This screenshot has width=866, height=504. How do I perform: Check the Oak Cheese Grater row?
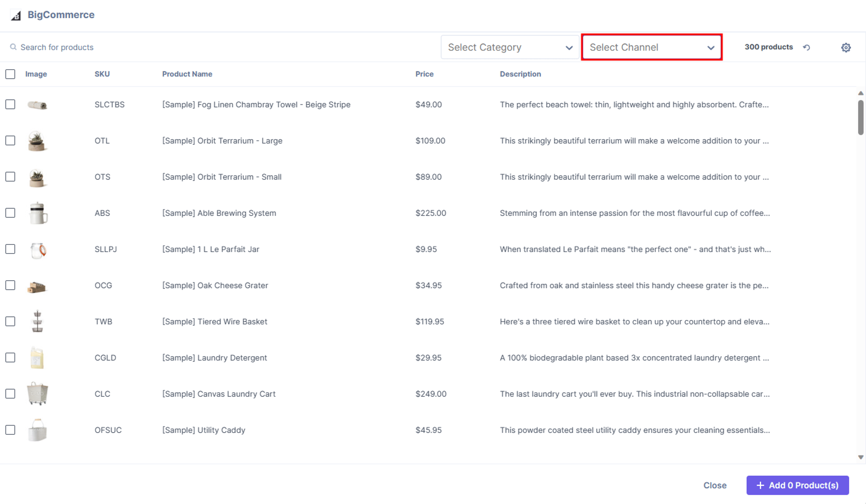point(10,285)
